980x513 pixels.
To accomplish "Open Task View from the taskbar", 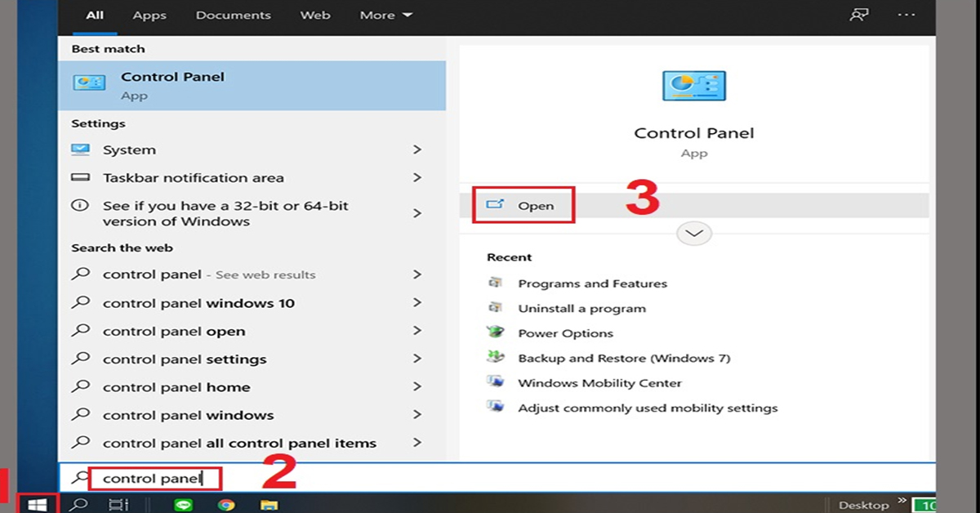I will [x=118, y=504].
